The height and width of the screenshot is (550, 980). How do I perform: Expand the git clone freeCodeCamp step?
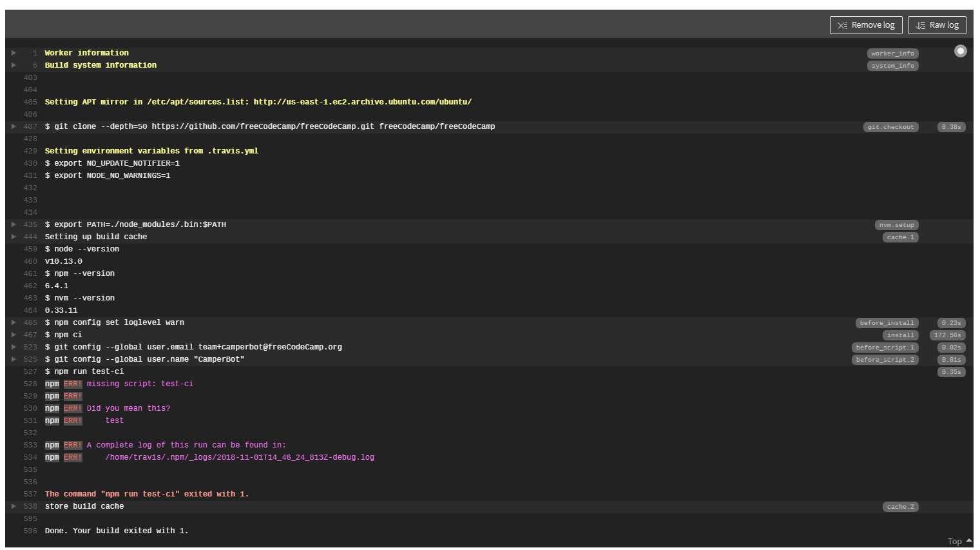(x=14, y=126)
